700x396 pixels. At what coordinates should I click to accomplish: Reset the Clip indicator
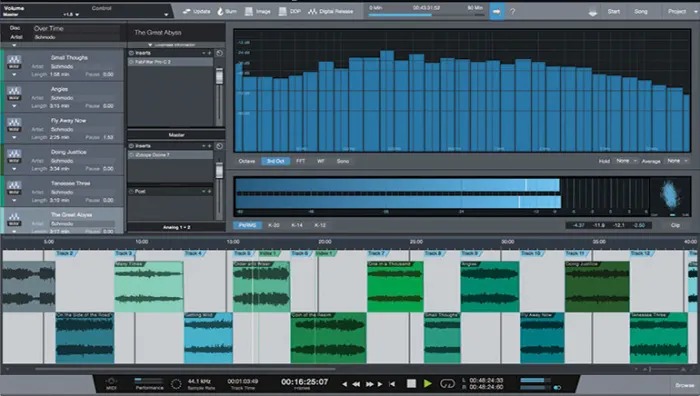pos(675,225)
